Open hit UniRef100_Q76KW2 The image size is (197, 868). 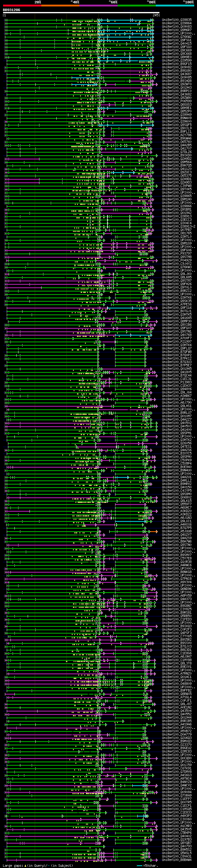click(x=177, y=37)
